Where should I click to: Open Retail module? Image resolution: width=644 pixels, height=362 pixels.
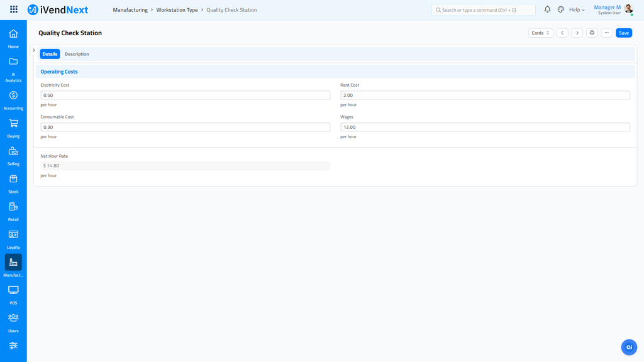click(x=13, y=212)
